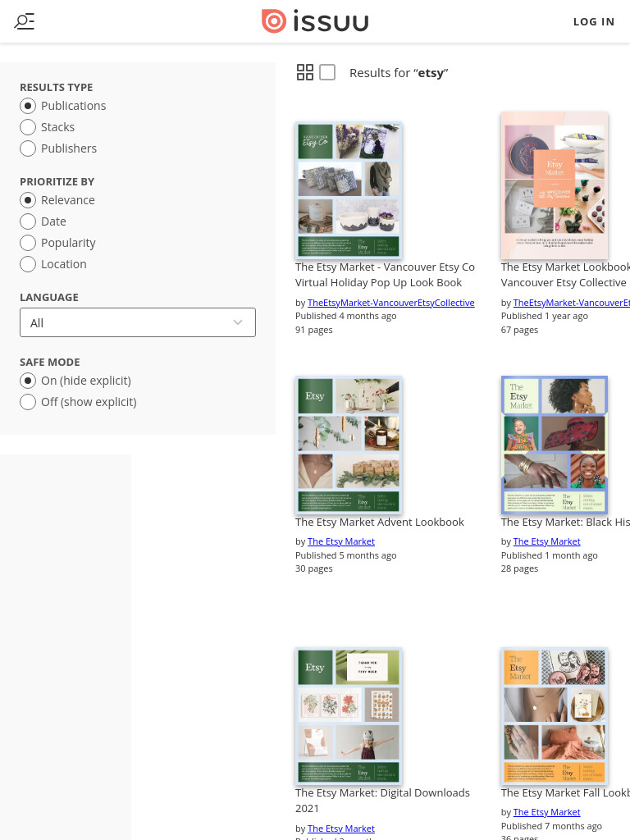
Task: Prioritize results by Date
Action: click(28, 221)
